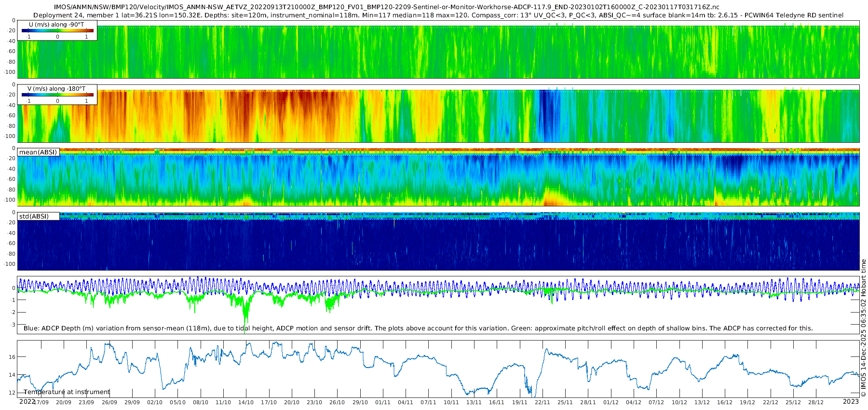Select the mean(ABSI) panel label

[x=38, y=152]
